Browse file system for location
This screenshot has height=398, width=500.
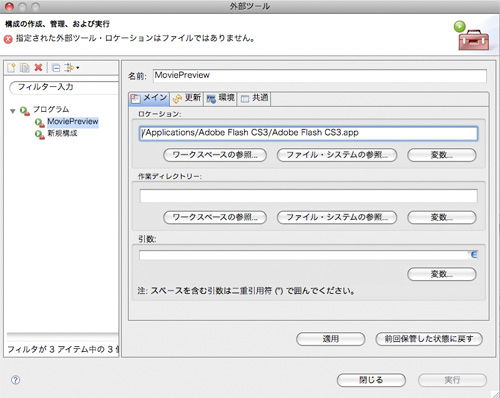tap(337, 155)
